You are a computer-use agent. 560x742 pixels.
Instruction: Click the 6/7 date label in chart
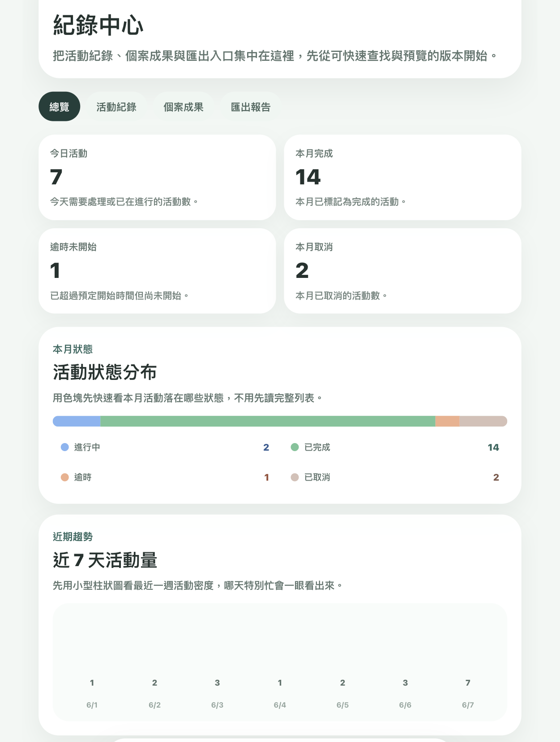coord(468,705)
